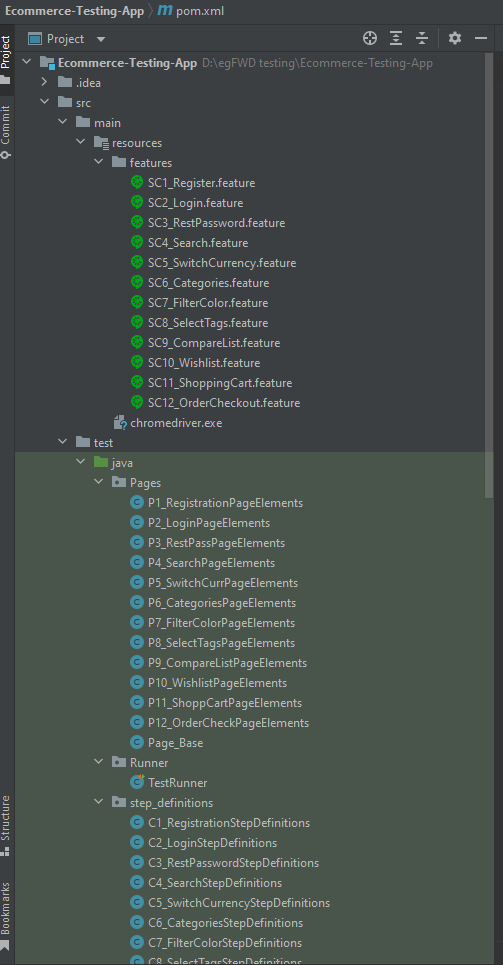
Task: Click cucumber icon of SC4_Search.feature
Action: 137,242
